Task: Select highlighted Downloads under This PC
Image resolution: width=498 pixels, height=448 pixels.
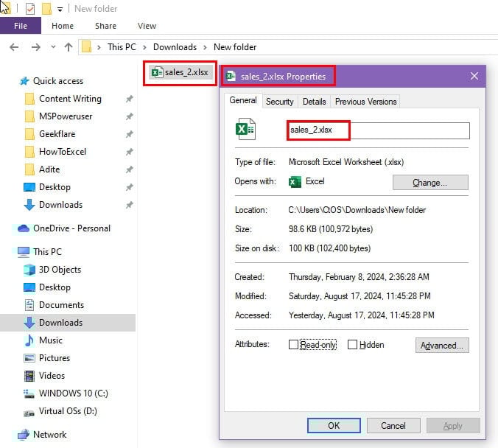Action: (x=68, y=323)
